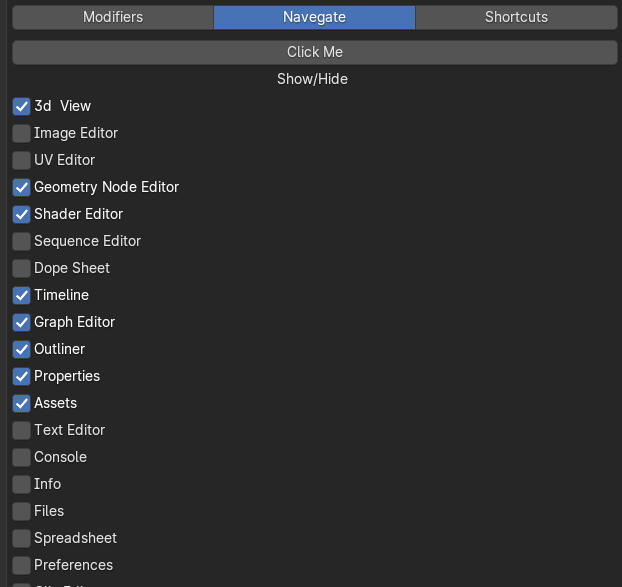The image size is (622, 587).
Task: Switch to the Modifiers tab
Action: tap(113, 17)
